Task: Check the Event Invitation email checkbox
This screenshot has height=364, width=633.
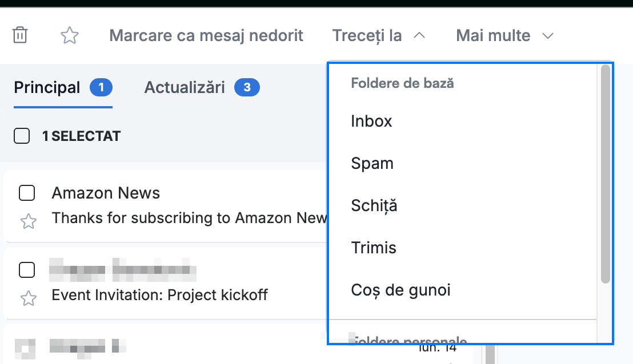Action: click(x=27, y=270)
